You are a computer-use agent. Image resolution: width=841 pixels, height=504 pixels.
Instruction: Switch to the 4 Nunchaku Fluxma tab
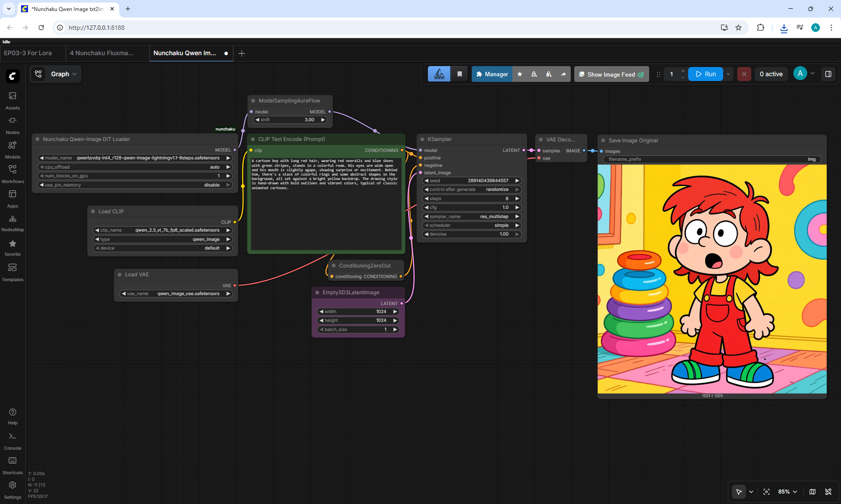(x=102, y=53)
